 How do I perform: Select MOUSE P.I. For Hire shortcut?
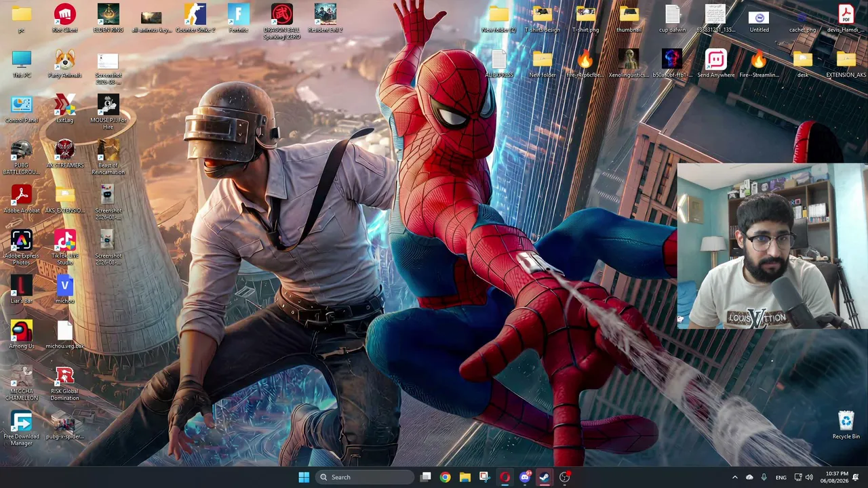(108, 113)
